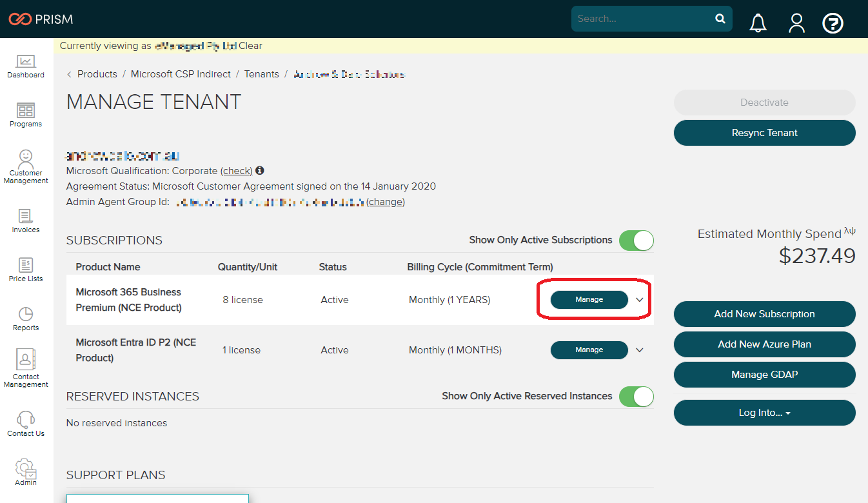
Task: Click the Active status of Entra ID P2
Action: (x=335, y=350)
